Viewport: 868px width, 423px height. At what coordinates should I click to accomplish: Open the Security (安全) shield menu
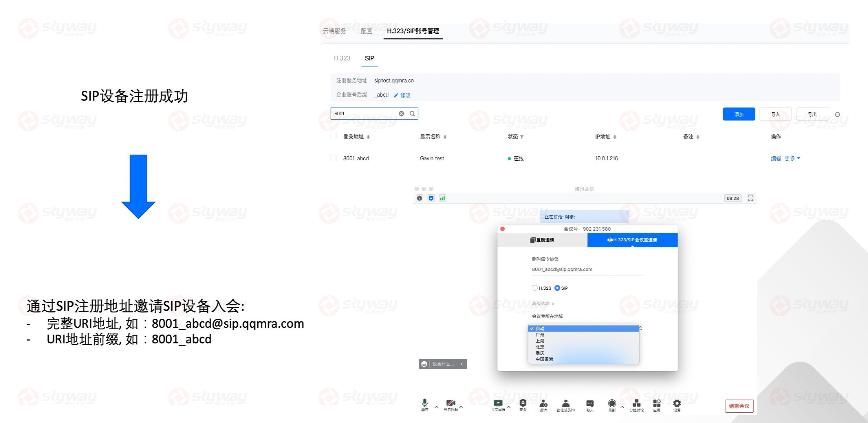point(523,405)
